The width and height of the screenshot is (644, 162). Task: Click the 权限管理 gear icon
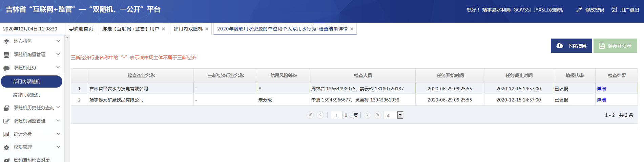[6, 147]
